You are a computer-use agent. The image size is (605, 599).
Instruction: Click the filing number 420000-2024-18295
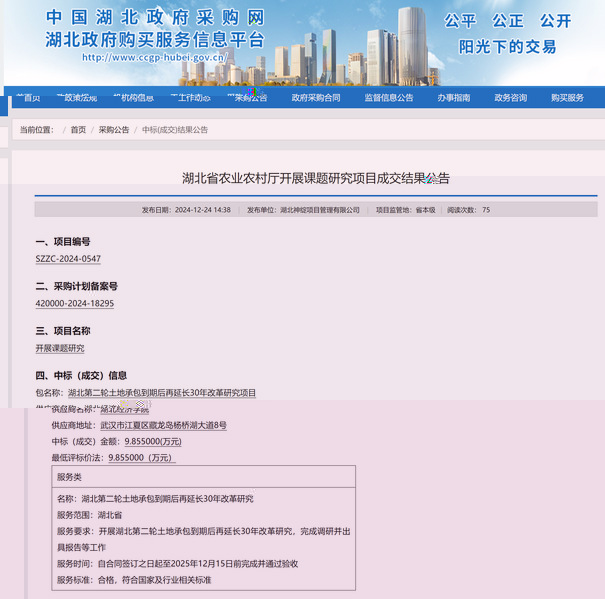(x=75, y=303)
